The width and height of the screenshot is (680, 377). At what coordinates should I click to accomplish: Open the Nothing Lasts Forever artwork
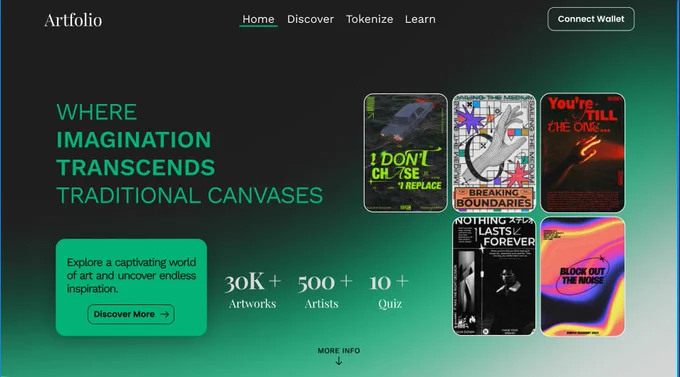494,276
